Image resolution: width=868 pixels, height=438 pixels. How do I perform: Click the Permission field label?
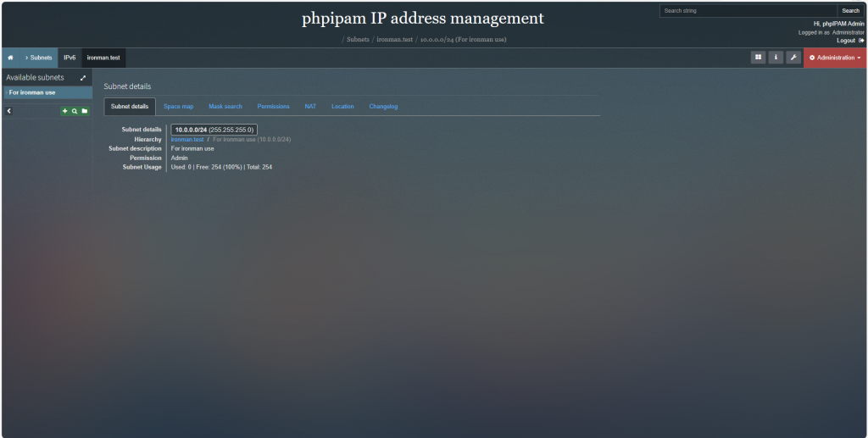[x=146, y=158]
